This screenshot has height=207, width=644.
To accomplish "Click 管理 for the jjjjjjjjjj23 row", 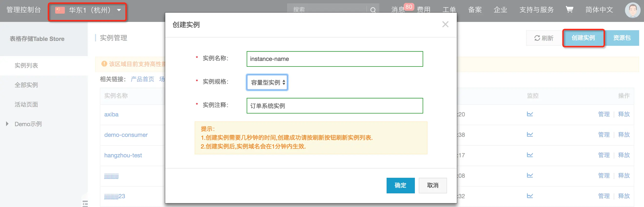I will tap(604, 196).
